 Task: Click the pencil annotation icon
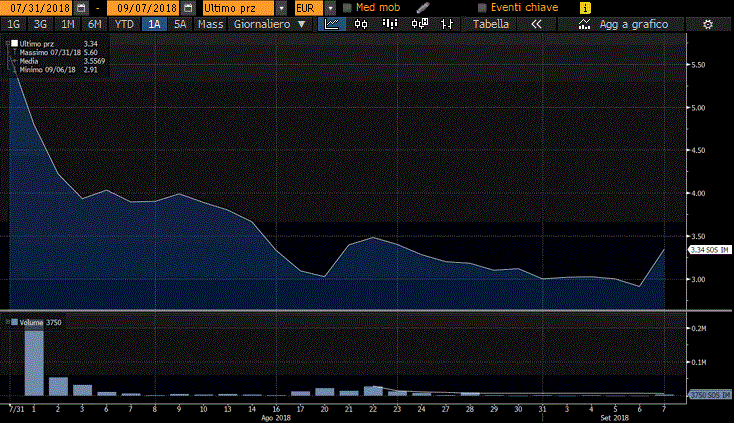pyautogui.click(x=422, y=7)
